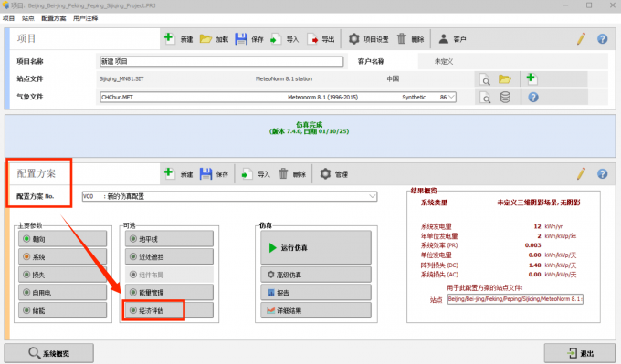Open the Site (站点) menu
This screenshot has height=364, width=621.
click(27, 18)
